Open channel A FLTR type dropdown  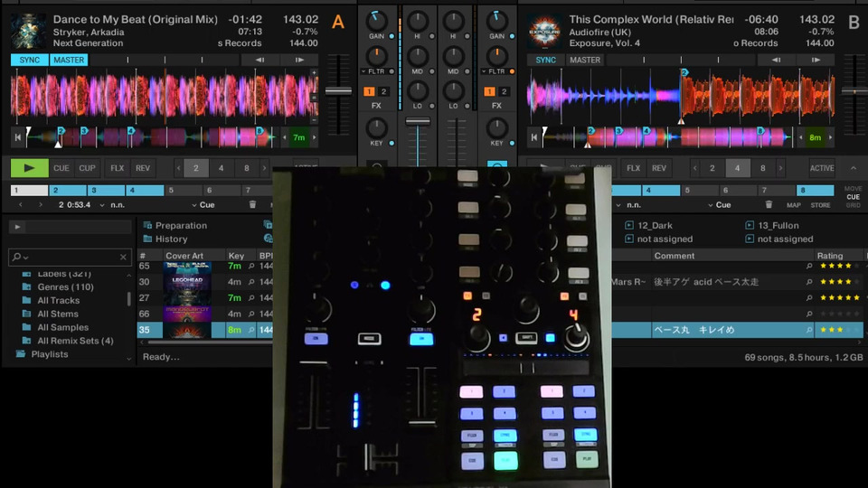[x=363, y=71]
